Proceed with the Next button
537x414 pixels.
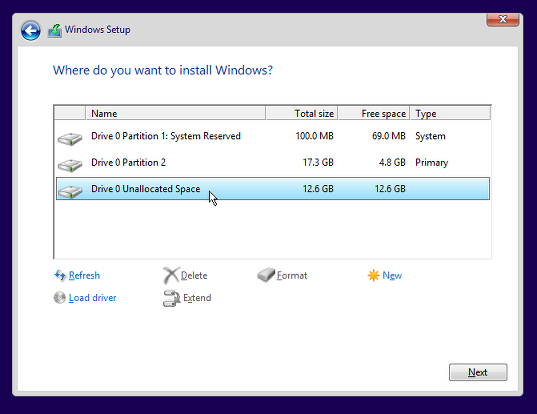[478, 372]
